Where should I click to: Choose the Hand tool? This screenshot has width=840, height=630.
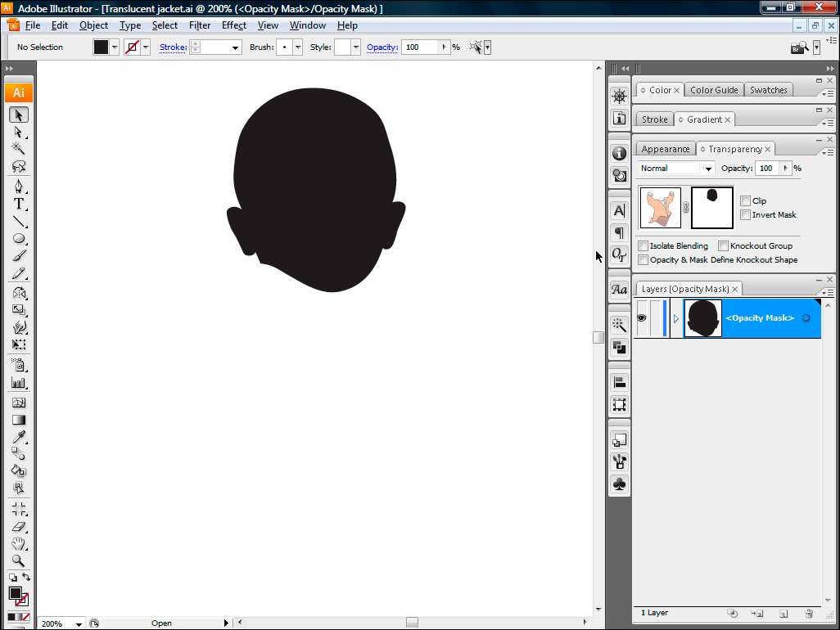click(18, 544)
